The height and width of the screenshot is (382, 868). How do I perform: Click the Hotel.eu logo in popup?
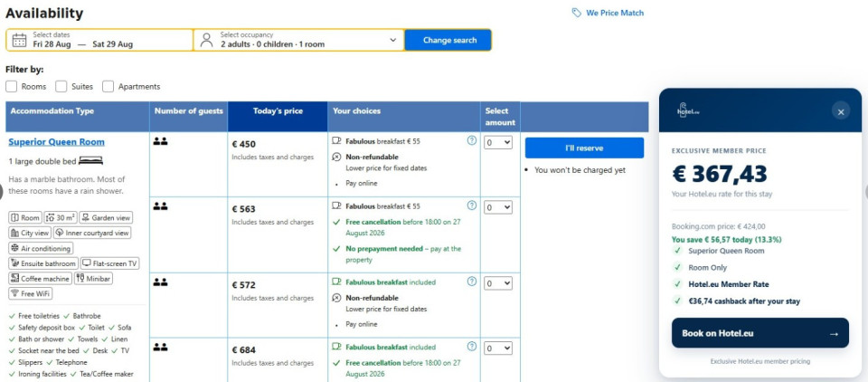(689, 110)
